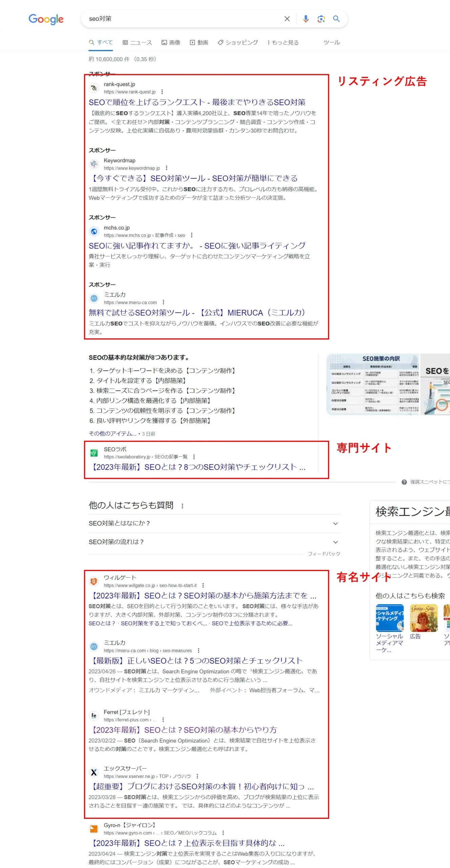Open the 無料で試せるSEO対策ツール MIERUCA link
Screen dimensions: 450x868
coord(197,313)
